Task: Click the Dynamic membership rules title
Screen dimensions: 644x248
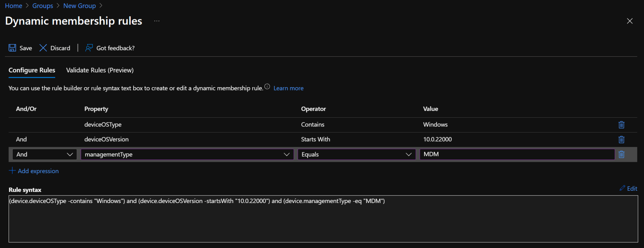Action: coord(74,21)
